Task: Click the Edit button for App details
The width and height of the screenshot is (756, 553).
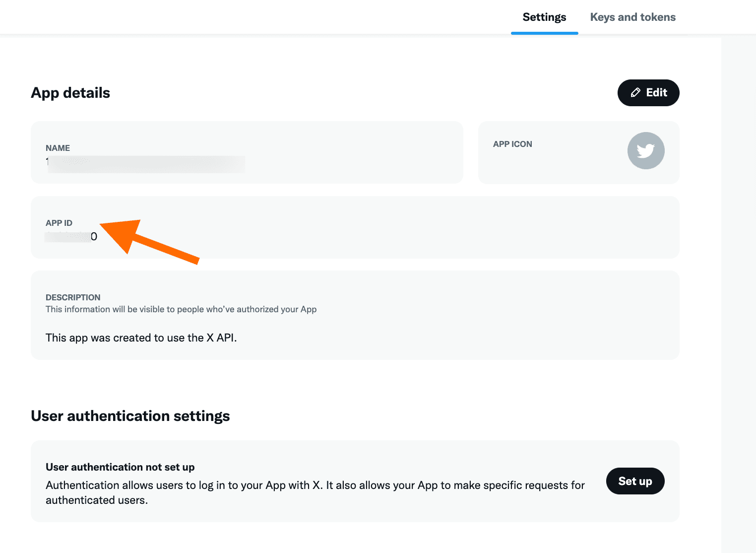Action: (648, 93)
